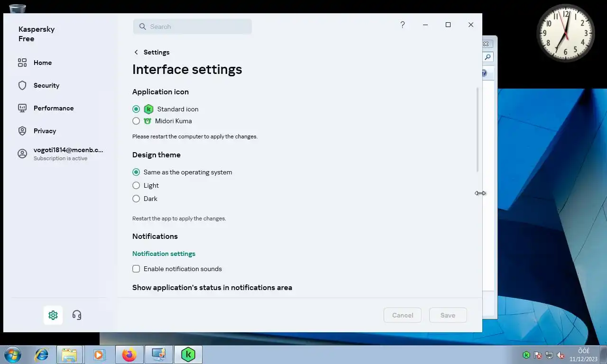Open the Notification settings link
607x364 pixels.
[164, 254]
